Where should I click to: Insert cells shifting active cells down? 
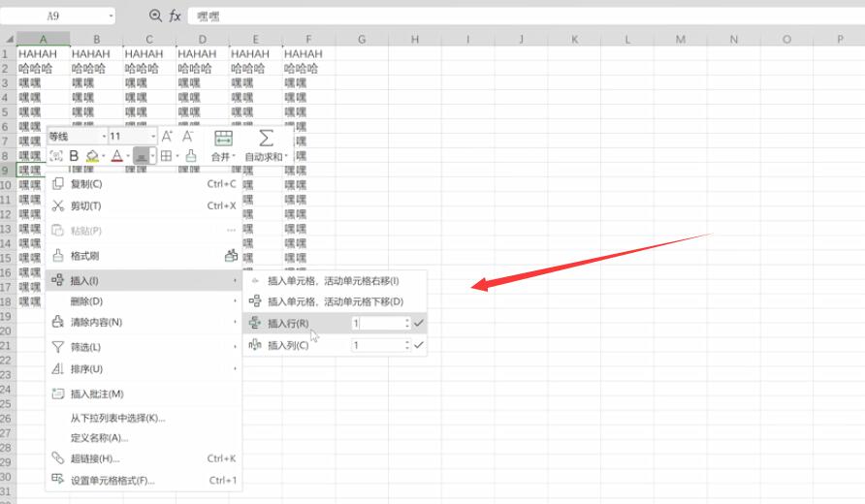point(335,301)
